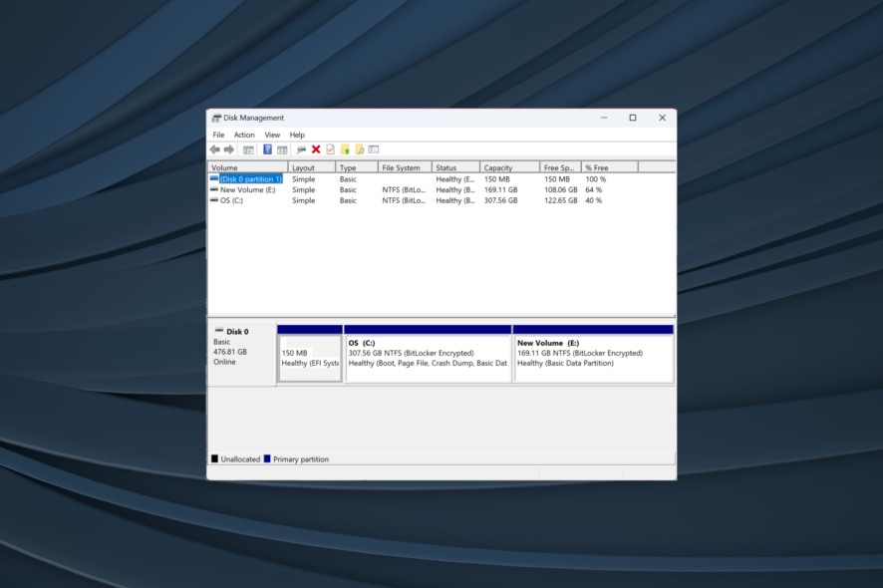
Task: Close the Disk Management window
Action: (662, 118)
